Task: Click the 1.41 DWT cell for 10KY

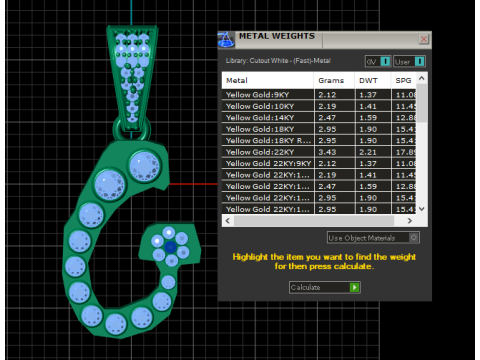Action: tap(373, 106)
